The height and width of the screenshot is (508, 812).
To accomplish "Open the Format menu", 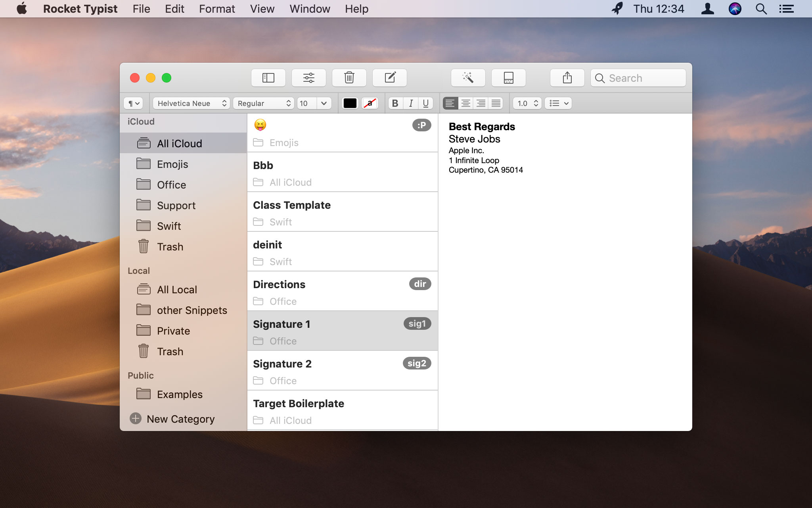I will click(x=217, y=9).
